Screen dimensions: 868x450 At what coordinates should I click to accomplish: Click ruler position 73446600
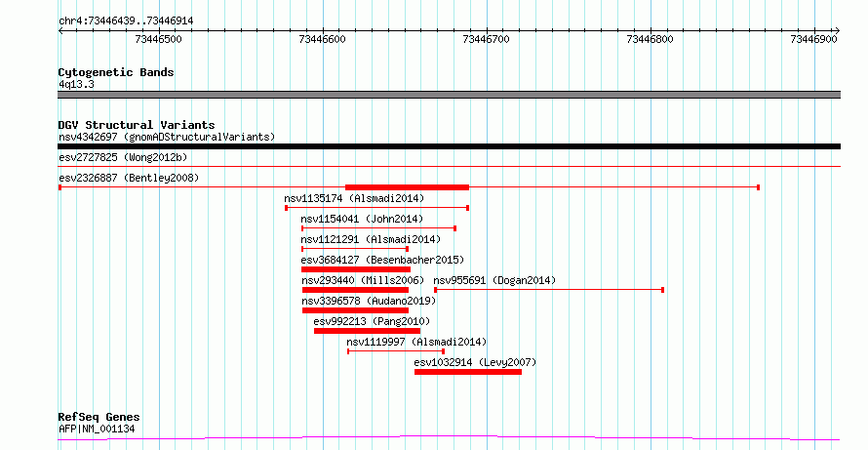pyautogui.click(x=322, y=39)
